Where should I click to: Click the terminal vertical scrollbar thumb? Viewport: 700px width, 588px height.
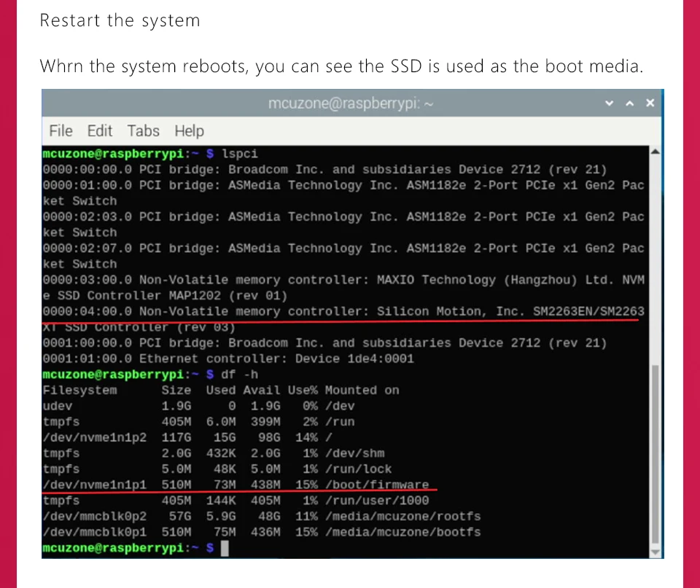coord(654,452)
